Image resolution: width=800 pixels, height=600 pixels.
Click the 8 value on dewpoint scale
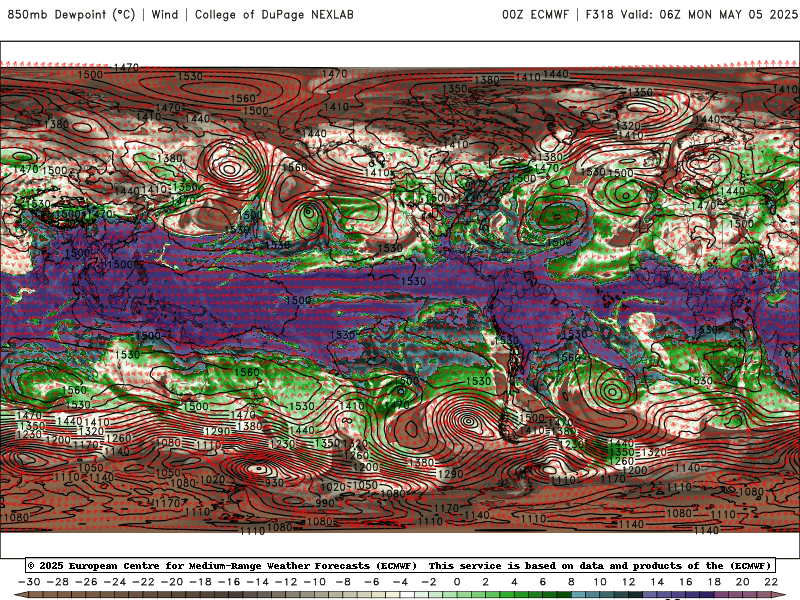point(571,582)
